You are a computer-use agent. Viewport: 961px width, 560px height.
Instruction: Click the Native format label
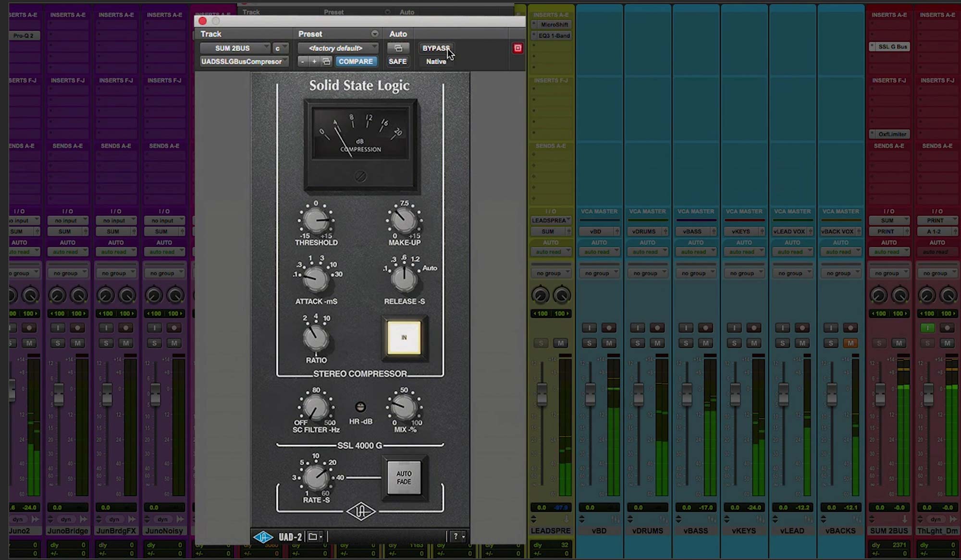point(436,61)
